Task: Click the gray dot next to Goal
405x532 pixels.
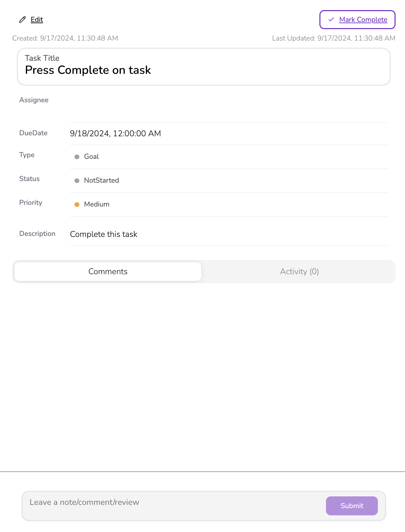Action: 77,157
